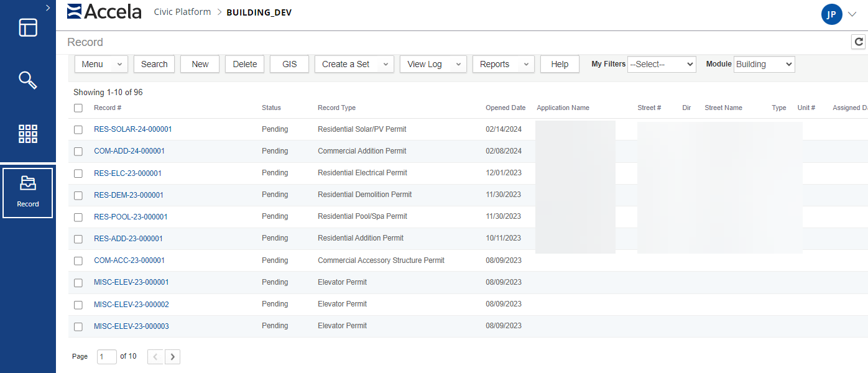Open the Menu toolbar item
868x373 pixels.
(101, 64)
